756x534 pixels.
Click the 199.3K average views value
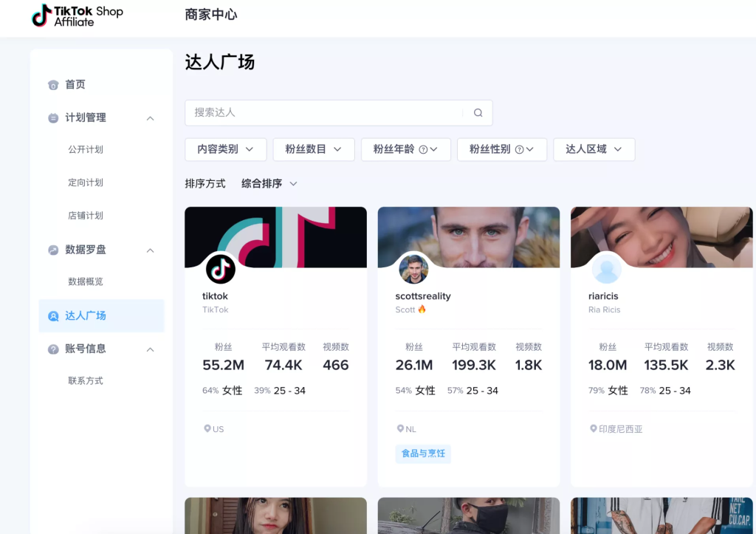pos(474,365)
